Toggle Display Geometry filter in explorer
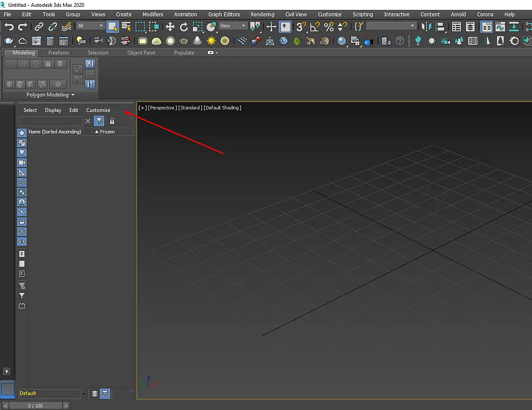This screenshot has width=532, height=410. pyautogui.click(x=22, y=133)
